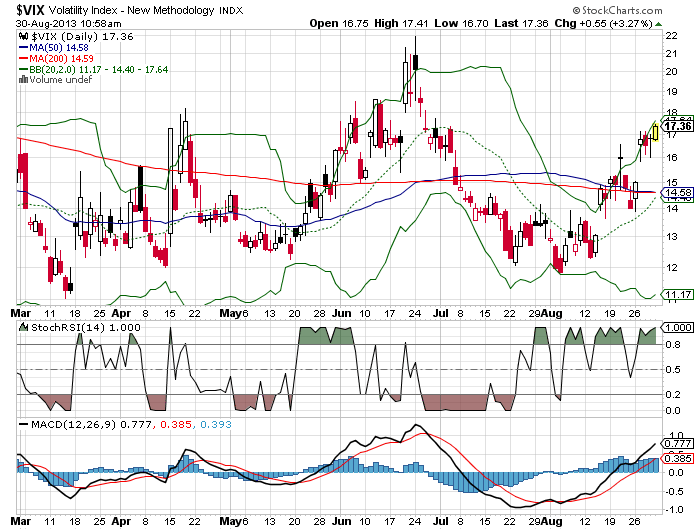Click the candlestick icon beside $VIX (Daily)

click(x=23, y=37)
